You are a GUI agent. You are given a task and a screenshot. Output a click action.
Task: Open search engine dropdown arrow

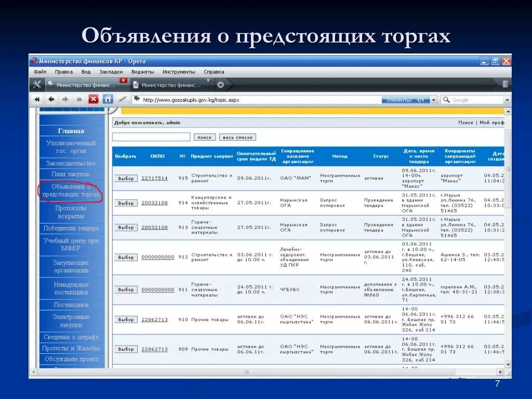coord(507,100)
